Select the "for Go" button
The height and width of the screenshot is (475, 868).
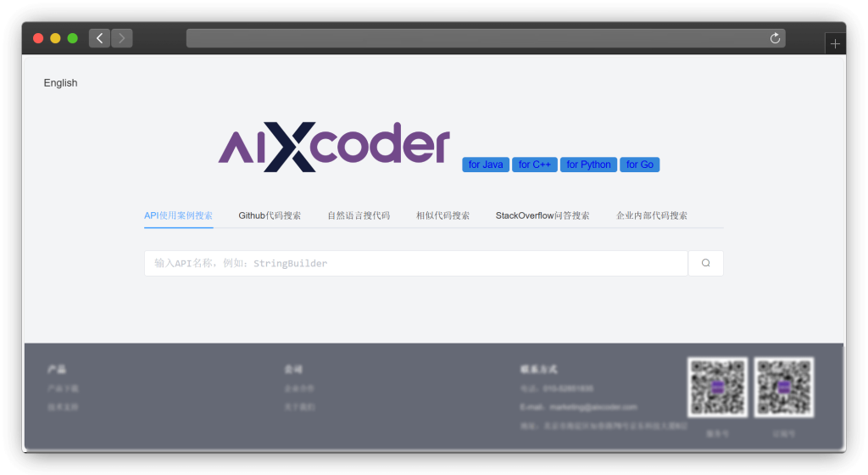pyautogui.click(x=640, y=165)
